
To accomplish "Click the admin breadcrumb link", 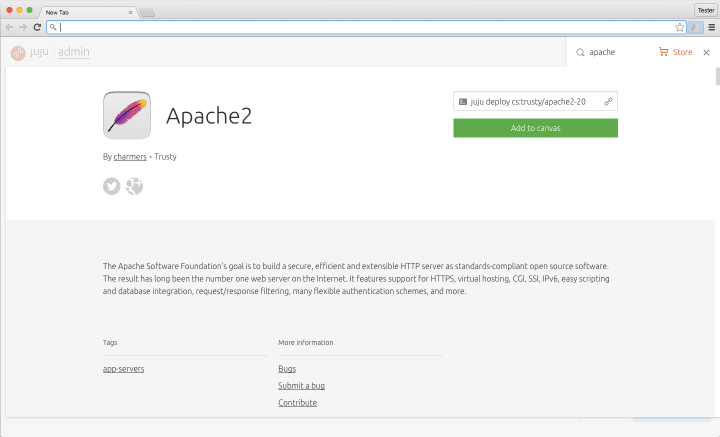I will [x=73, y=52].
